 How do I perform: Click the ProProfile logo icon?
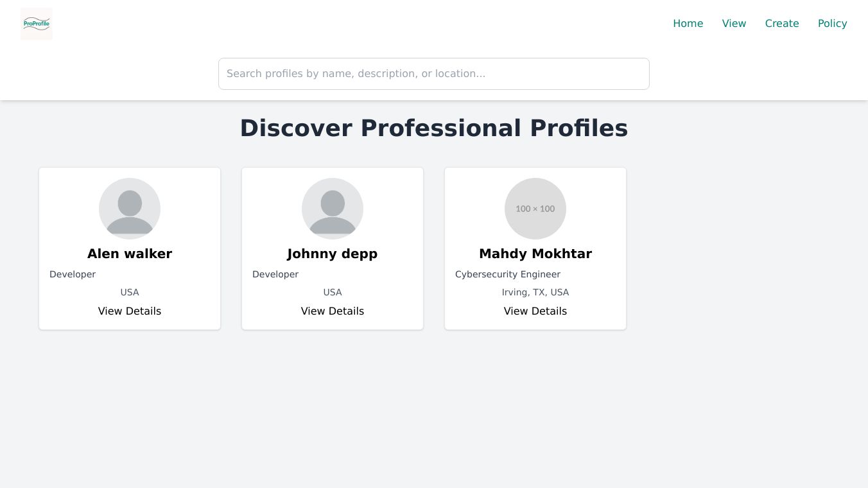click(x=37, y=24)
